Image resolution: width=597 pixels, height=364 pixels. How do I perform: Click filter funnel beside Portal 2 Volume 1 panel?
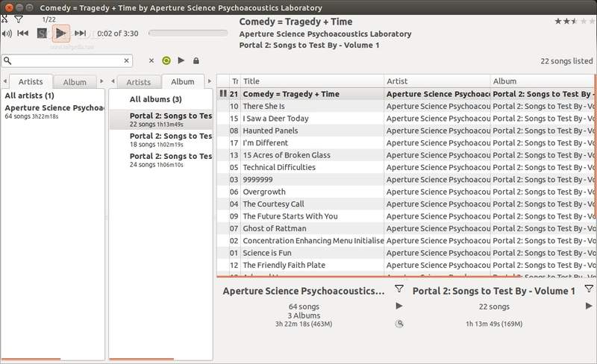pos(589,289)
